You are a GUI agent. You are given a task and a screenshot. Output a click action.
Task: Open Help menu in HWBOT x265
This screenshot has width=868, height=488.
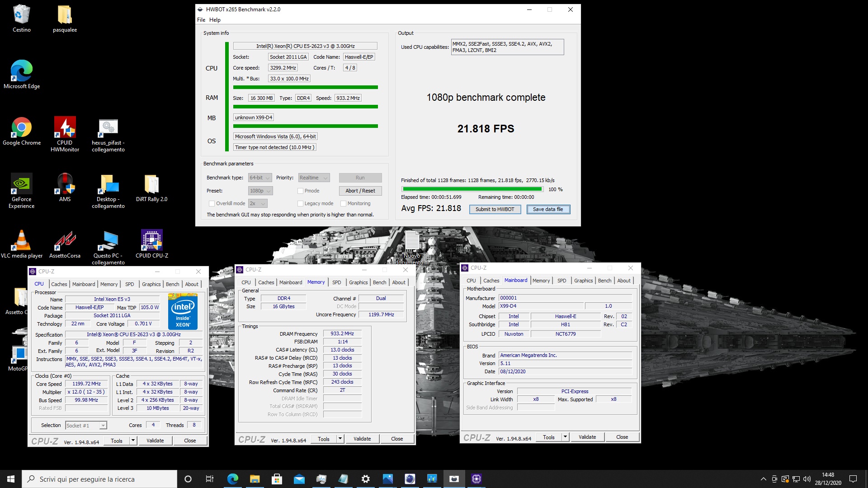[x=215, y=20]
